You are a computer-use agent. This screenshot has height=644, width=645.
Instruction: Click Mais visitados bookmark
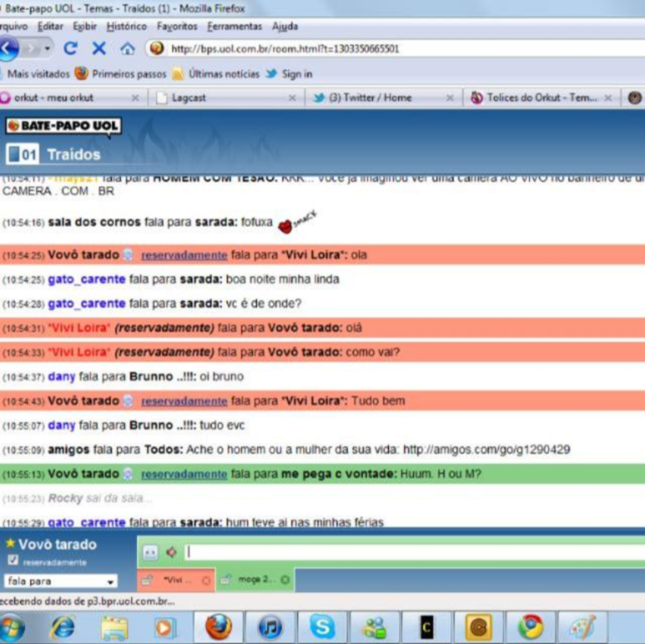pyautogui.click(x=36, y=74)
